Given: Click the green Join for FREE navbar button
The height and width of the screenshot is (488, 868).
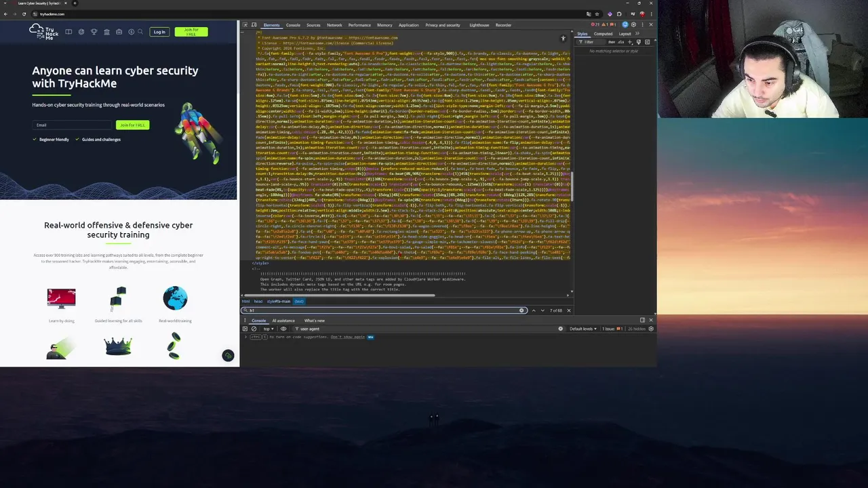Looking at the screenshot, I should [x=191, y=31].
